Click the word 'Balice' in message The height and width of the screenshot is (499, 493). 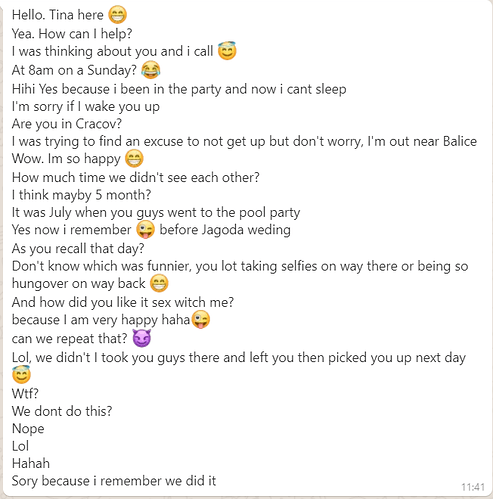(460, 141)
